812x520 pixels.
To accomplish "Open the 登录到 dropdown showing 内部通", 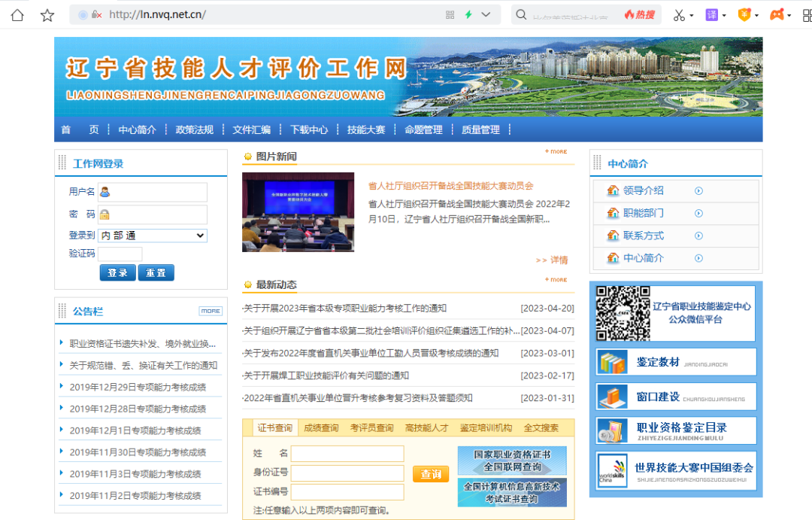I will 152,236.
